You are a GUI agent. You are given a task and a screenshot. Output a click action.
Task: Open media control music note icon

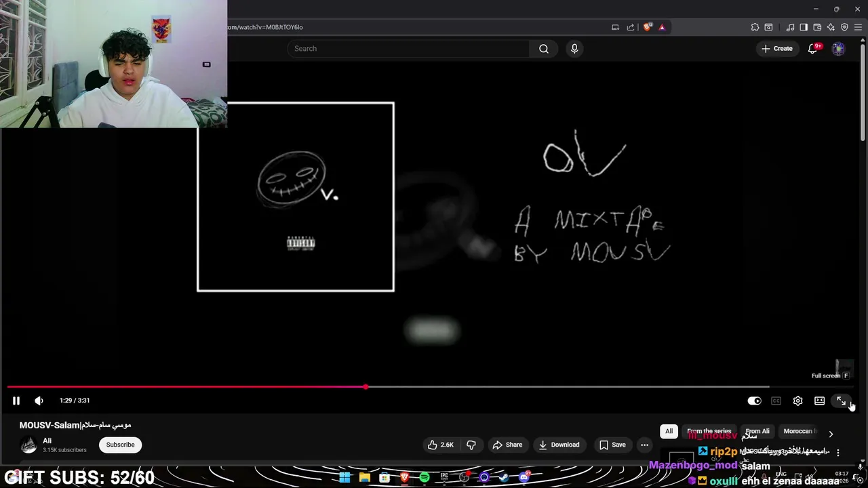tap(790, 27)
